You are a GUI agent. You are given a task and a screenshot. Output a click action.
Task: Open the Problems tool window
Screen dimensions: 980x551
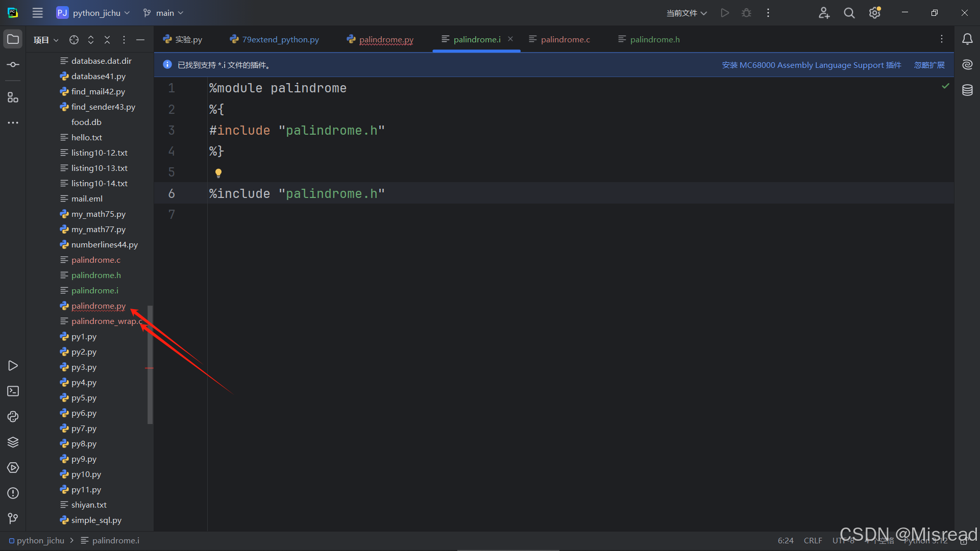(x=13, y=493)
